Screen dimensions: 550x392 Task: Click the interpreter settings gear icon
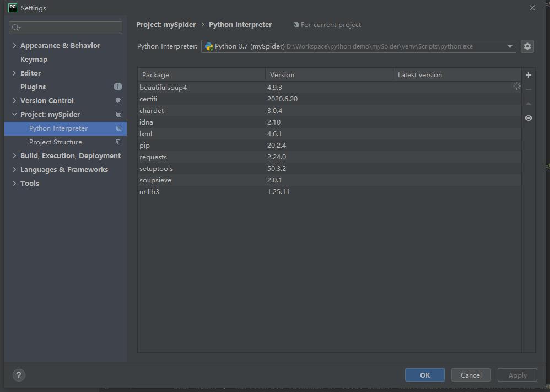[527, 46]
